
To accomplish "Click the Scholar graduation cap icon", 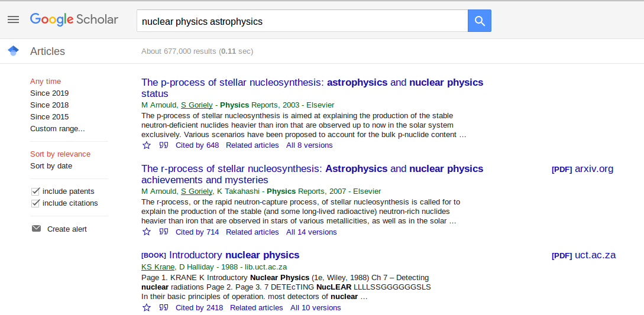I will point(13,51).
